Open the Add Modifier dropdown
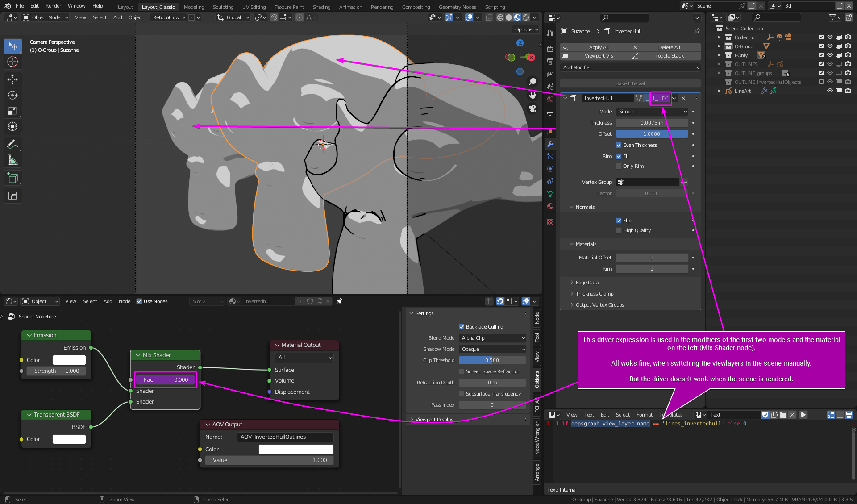The width and height of the screenshot is (857, 504). 630,67
